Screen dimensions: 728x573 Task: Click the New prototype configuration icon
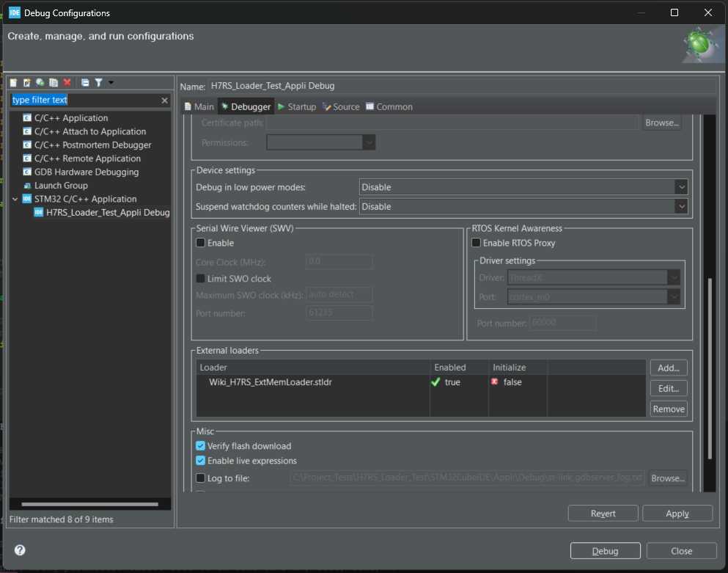click(x=27, y=82)
